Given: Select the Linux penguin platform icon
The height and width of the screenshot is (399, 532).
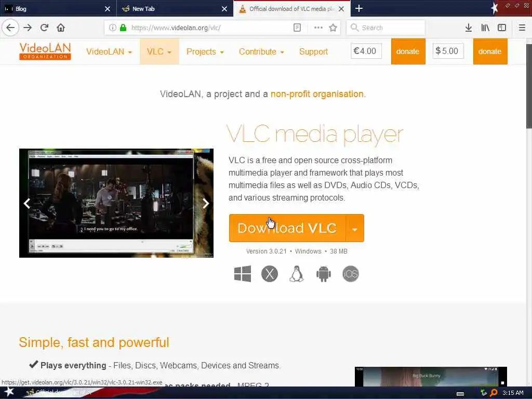Looking at the screenshot, I should coord(297,274).
